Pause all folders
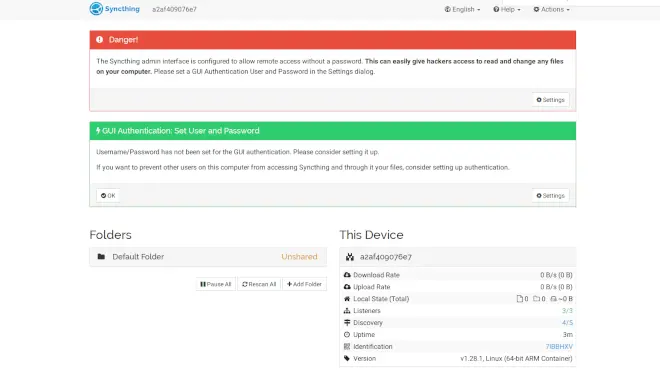The image size is (660, 371). click(216, 284)
